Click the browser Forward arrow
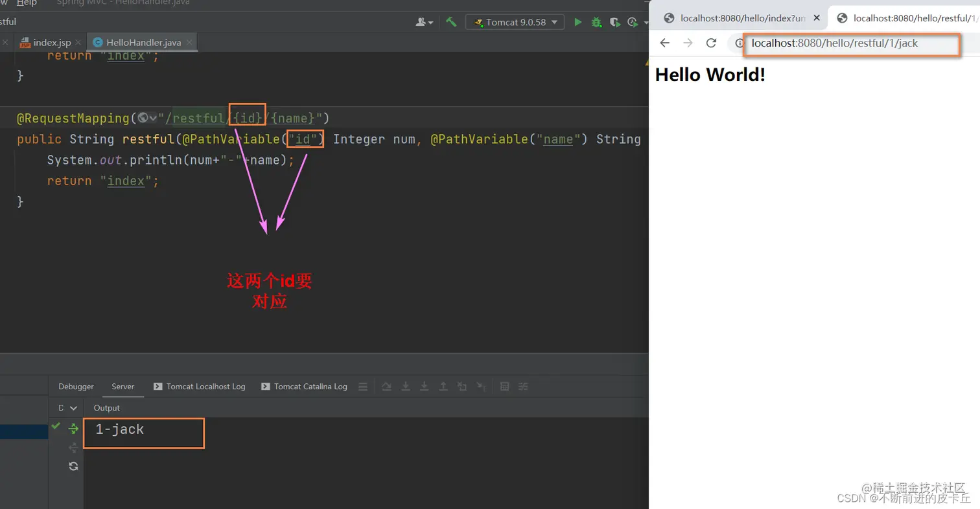The width and height of the screenshot is (980, 509). pos(688,43)
